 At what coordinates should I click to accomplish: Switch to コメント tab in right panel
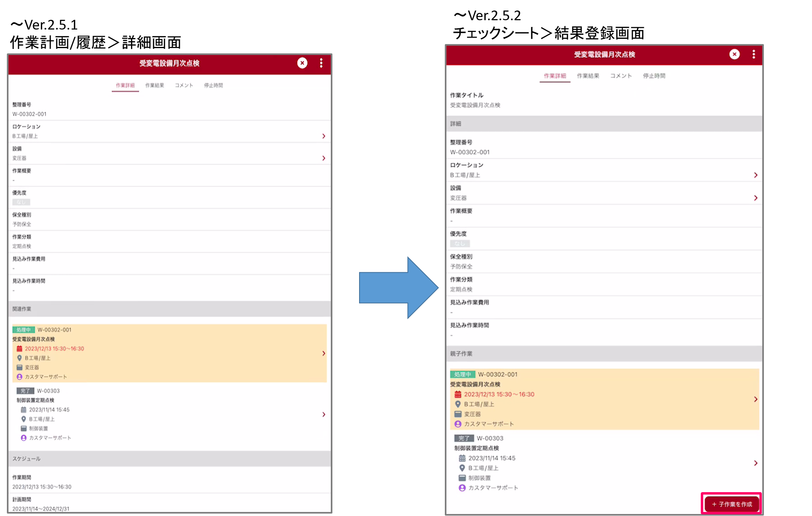[x=621, y=76]
